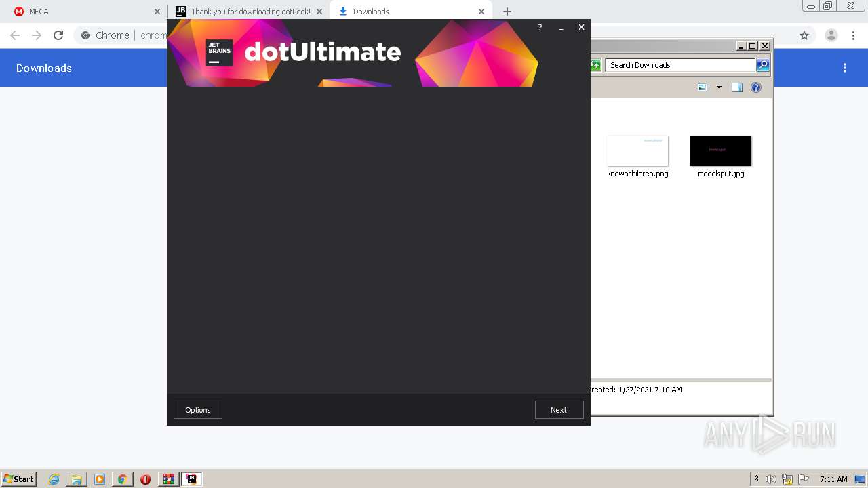Click the help question mark in installer
This screenshot has width=868, height=488.
pyautogui.click(x=540, y=27)
